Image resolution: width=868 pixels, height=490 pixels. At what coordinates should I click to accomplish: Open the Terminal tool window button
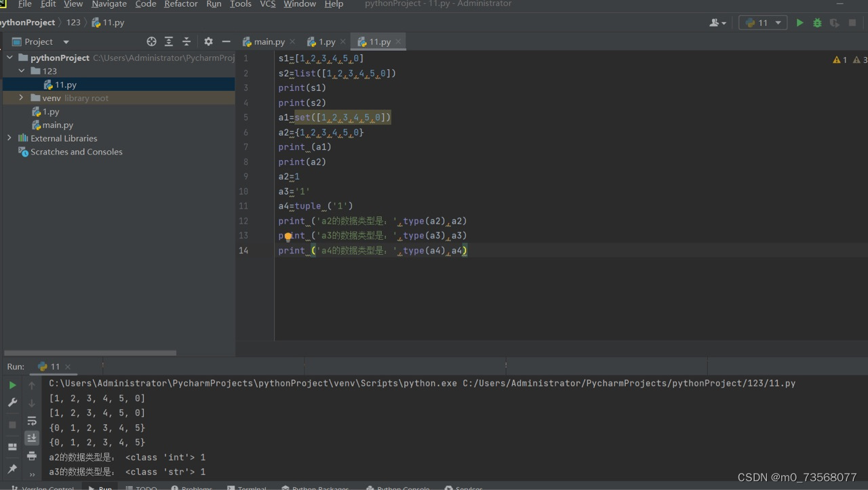pyautogui.click(x=247, y=487)
